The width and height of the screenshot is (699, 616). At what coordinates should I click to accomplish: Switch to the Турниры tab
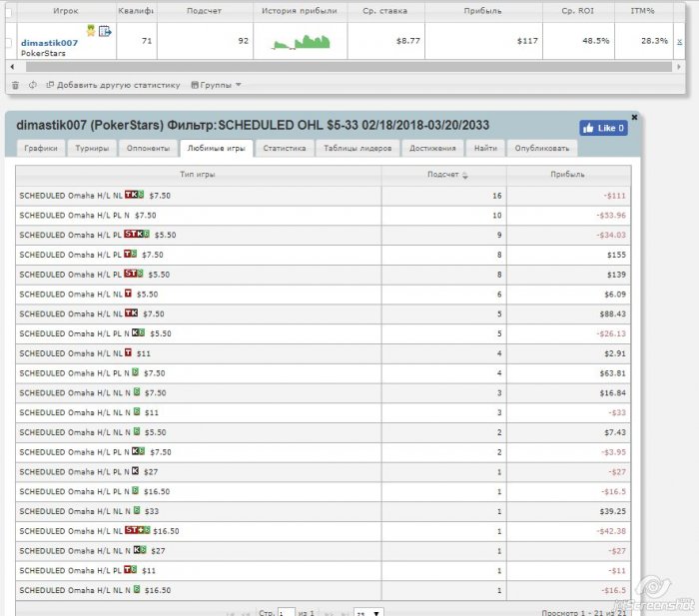pos(92,148)
